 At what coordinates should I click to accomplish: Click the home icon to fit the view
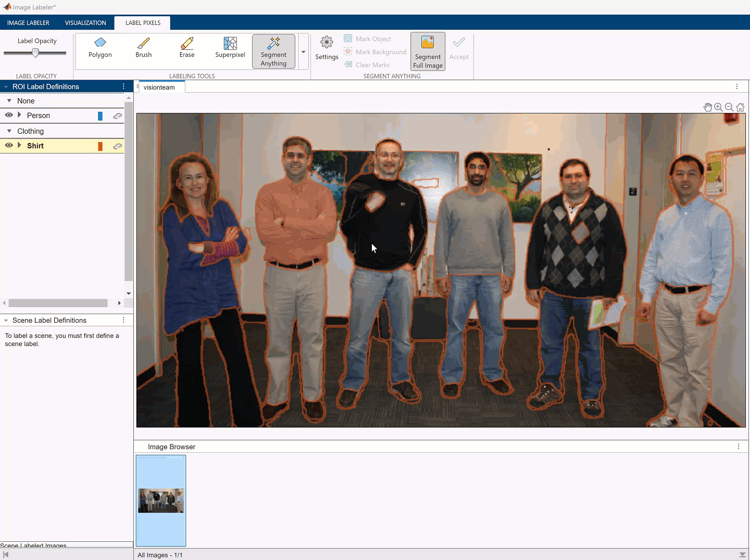[x=741, y=107]
